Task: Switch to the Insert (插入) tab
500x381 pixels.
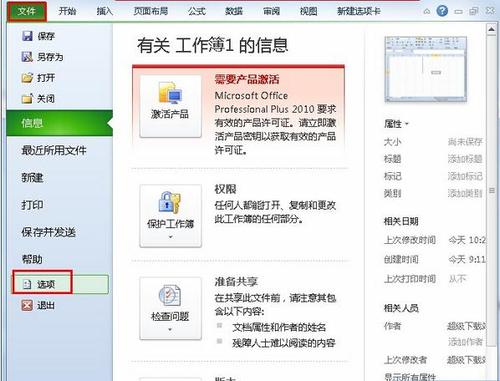Action: pyautogui.click(x=104, y=11)
